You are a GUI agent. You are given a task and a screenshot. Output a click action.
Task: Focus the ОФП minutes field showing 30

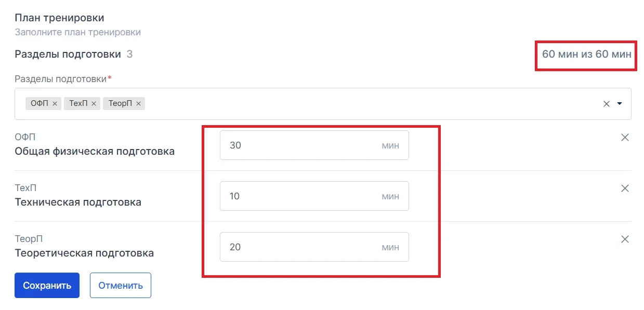click(314, 145)
